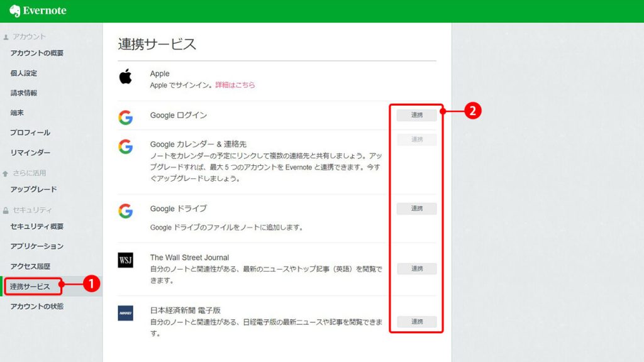644x362 pixels.
Task: Go to セキュリティ概要 in the sidebar
Action: point(37,226)
